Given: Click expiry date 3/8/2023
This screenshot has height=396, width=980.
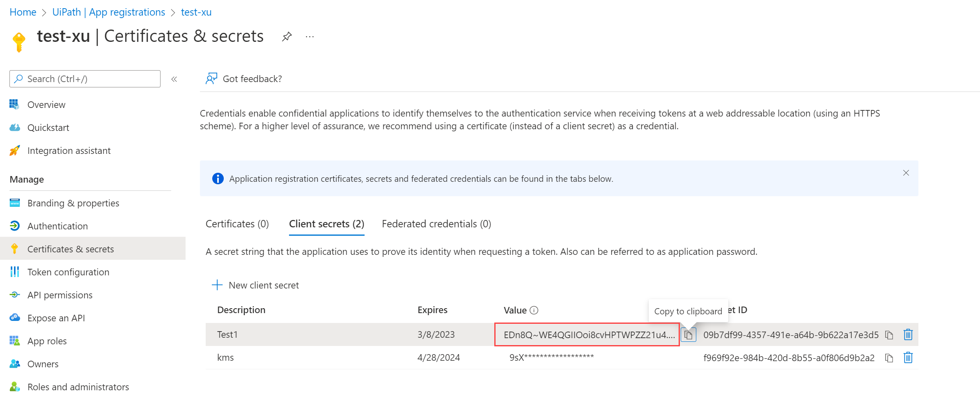Looking at the screenshot, I should tap(436, 335).
